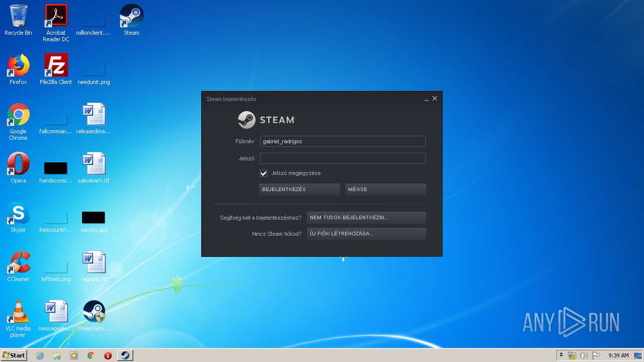This screenshot has height=362, width=644.
Task: Click the 9:39 AM clock
Action: tap(618, 355)
